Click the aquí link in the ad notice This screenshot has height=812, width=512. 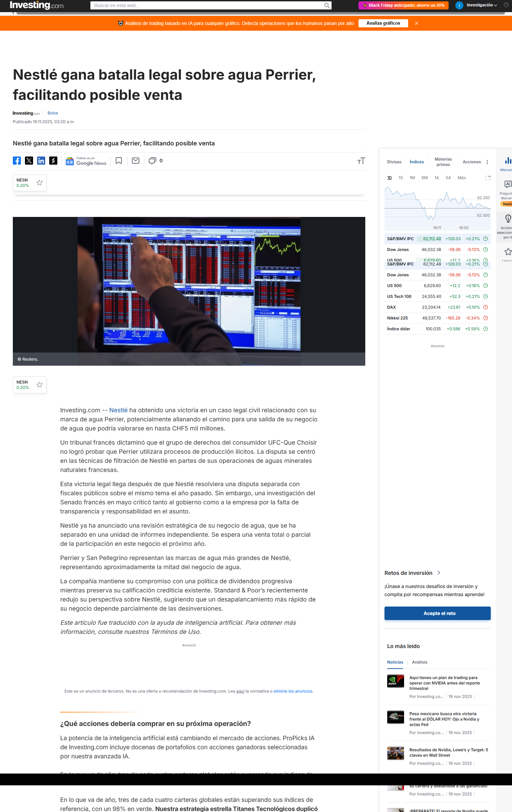240,691
